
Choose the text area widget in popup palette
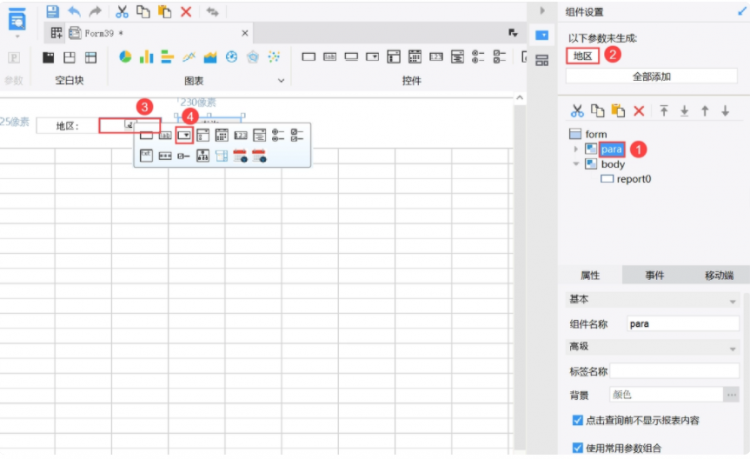pos(146,155)
